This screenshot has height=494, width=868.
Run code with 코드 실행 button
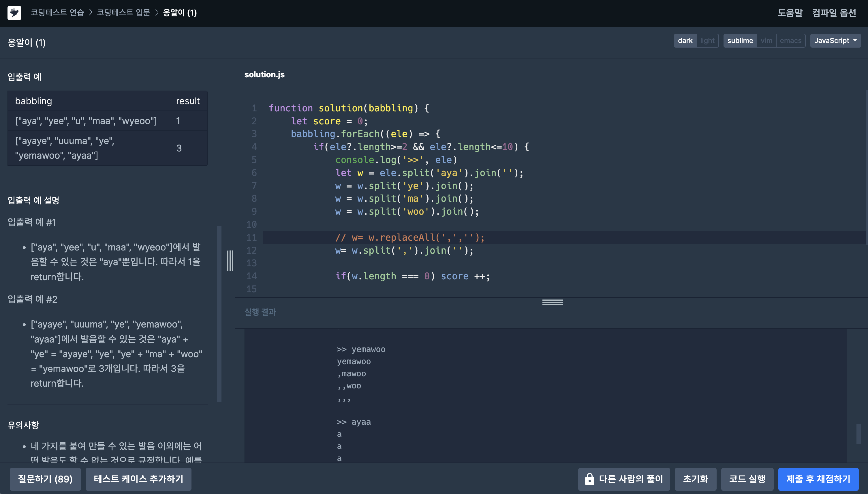[747, 479]
